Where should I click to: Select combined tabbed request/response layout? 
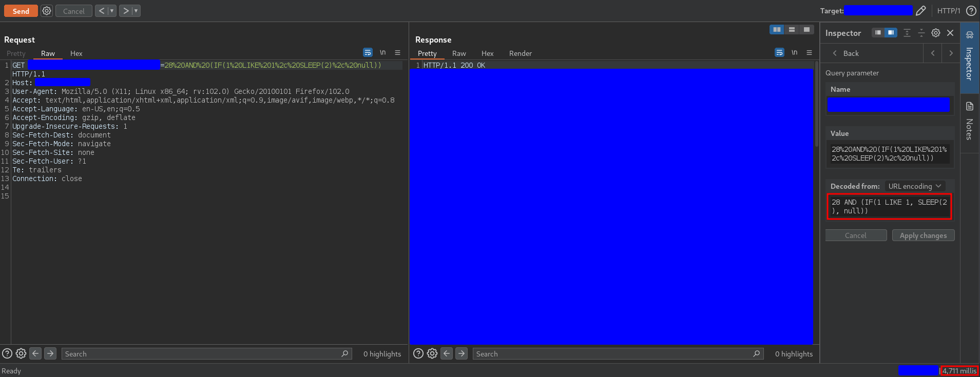(x=806, y=30)
